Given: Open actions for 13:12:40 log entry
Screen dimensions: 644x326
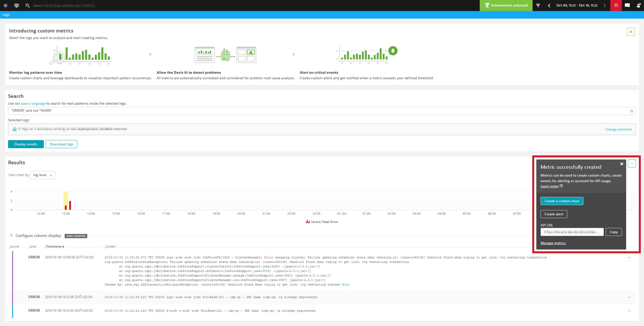Looking at the screenshot, I should (x=629, y=311).
